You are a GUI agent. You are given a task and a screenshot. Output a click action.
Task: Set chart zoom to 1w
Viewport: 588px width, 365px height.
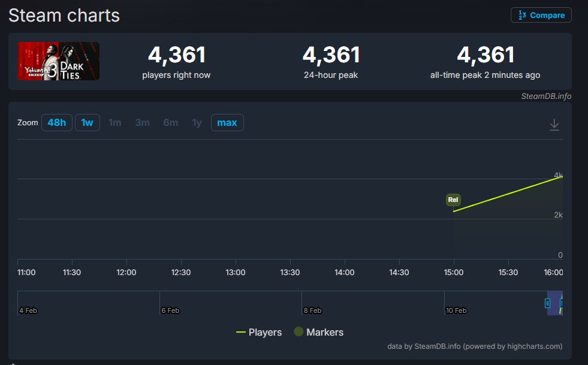[x=88, y=123]
